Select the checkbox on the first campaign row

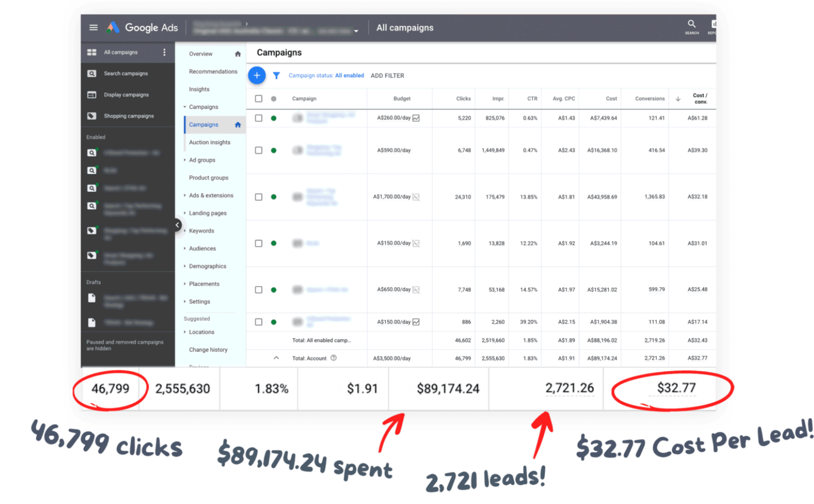tap(259, 118)
